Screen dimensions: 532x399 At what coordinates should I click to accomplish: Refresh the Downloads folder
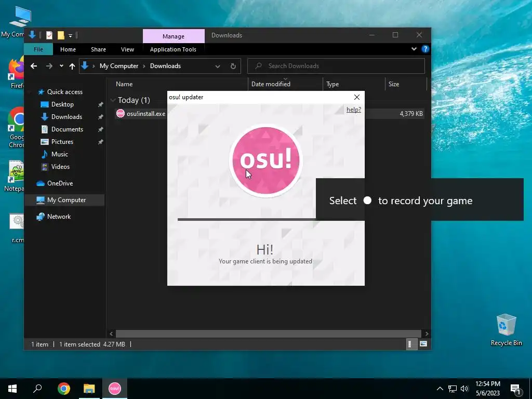pyautogui.click(x=233, y=66)
